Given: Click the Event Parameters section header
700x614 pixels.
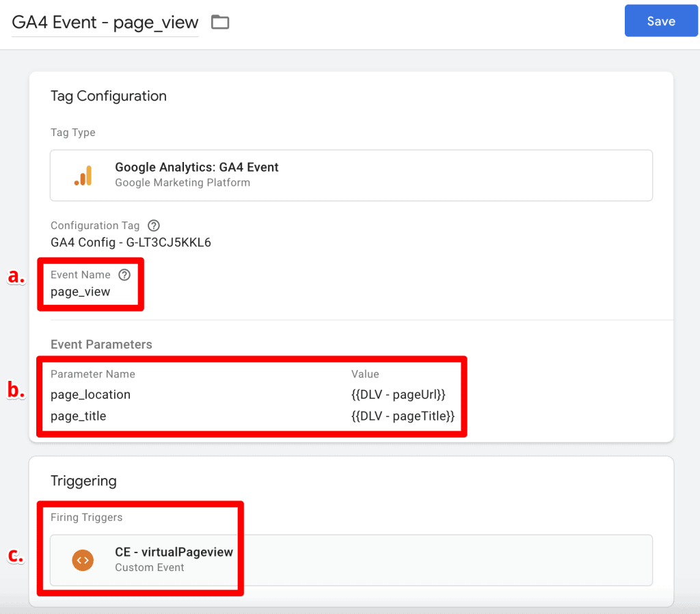Looking at the screenshot, I should pyautogui.click(x=101, y=344).
